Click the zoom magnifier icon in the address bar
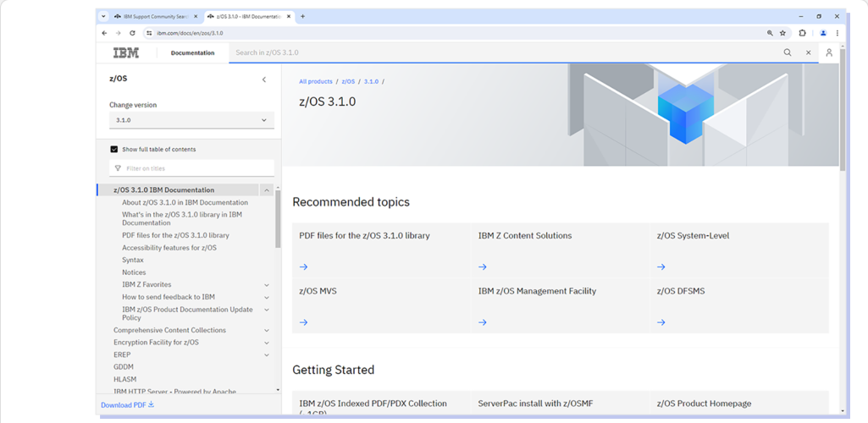The image size is (868, 423). click(x=770, y=33)
